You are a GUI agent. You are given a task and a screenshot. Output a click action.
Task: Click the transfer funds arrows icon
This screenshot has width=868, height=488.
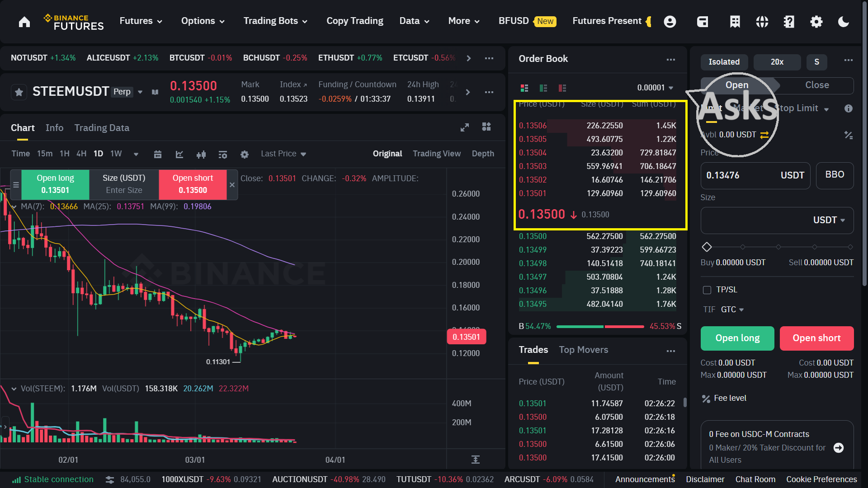click(764, 135)
